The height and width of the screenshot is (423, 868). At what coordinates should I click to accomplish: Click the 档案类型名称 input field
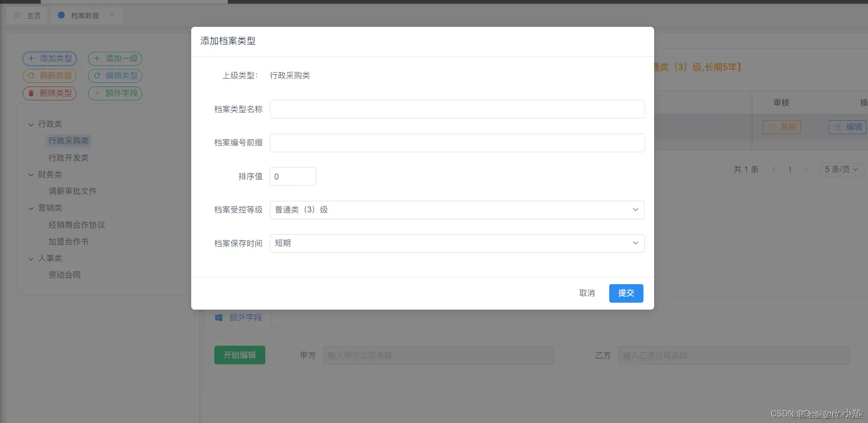tap(457, 109)
